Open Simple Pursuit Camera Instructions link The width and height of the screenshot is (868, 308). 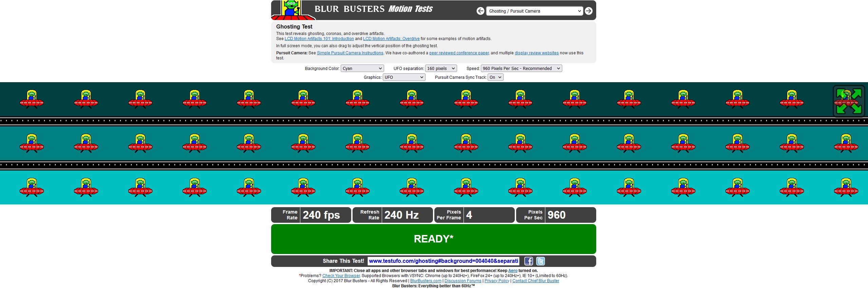(350, 53)
